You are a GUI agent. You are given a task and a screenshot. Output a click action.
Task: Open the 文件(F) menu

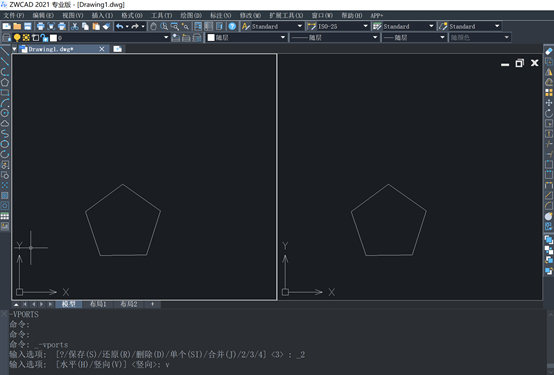point(13,16)
